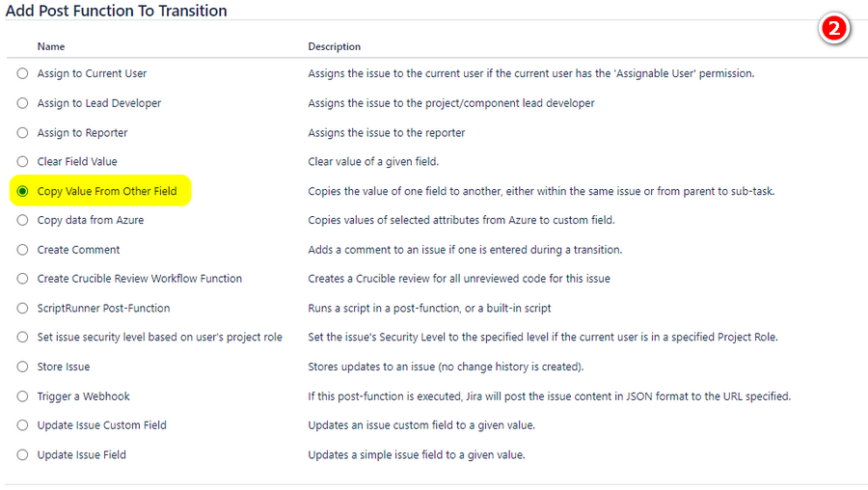Choose Assign to Lead Developer option
The height and width of the screenshot is (490, 868).
22,103
